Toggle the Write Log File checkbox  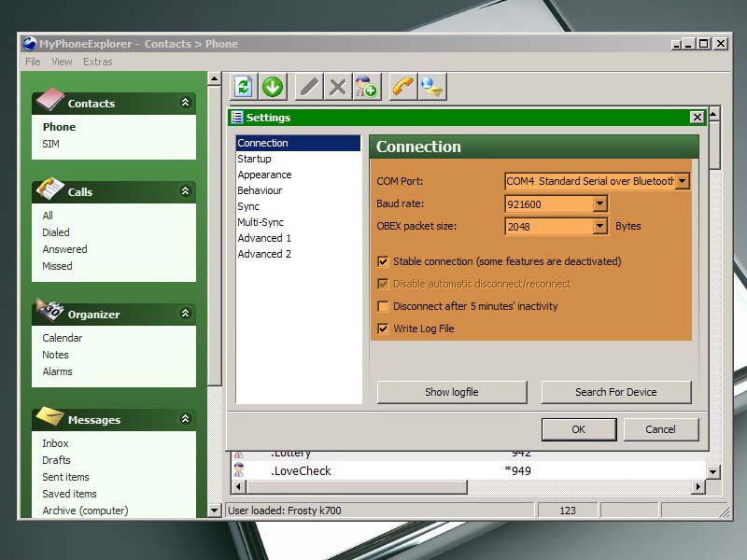coord(383,329)
